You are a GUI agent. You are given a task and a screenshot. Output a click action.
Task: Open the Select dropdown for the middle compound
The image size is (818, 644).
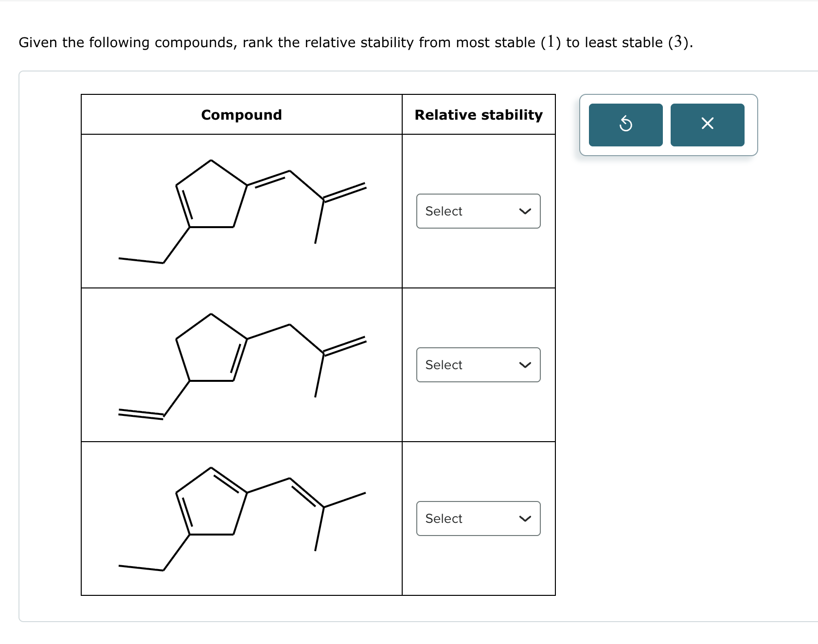(478, 365)
